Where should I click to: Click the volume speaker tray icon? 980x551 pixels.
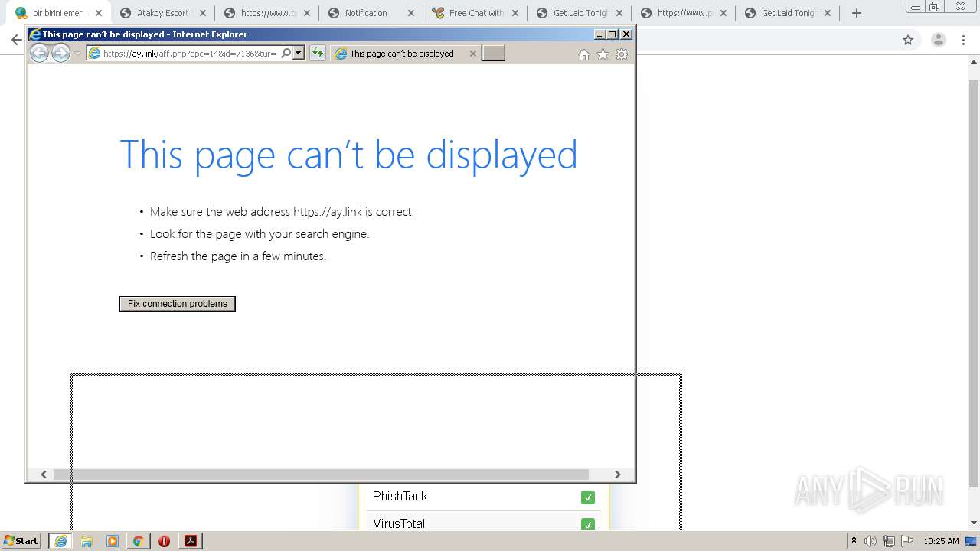[871, 541]
